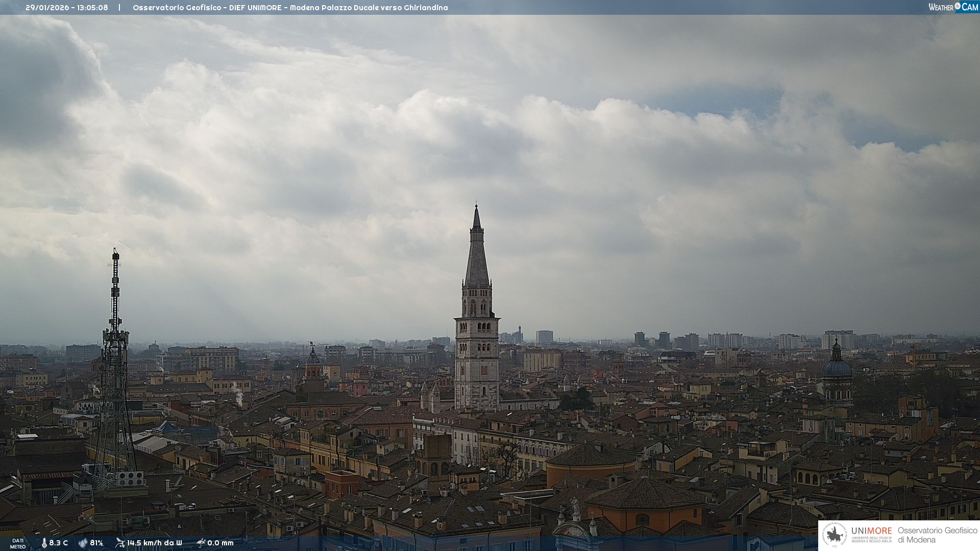Click Modena Palazzo Ducale verso Ghirlandina caption
980x551 pixels.
(x=369, y=8)
